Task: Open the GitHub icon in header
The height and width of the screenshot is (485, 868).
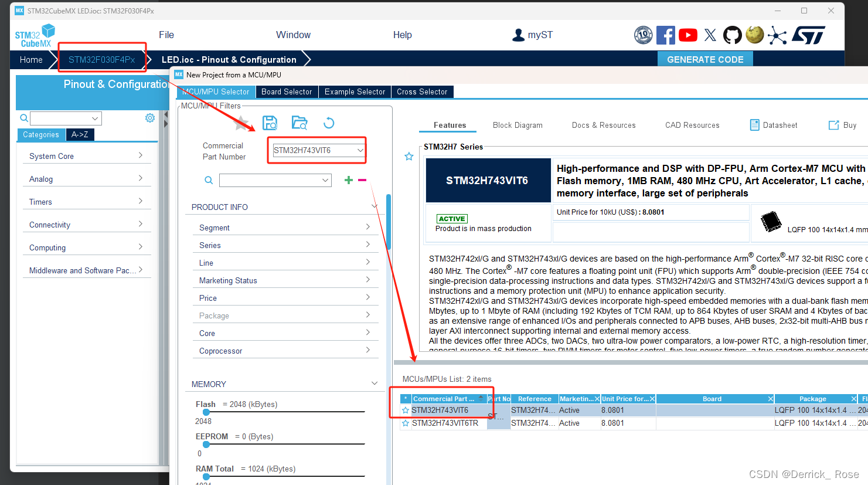Action: pos(733,35)
